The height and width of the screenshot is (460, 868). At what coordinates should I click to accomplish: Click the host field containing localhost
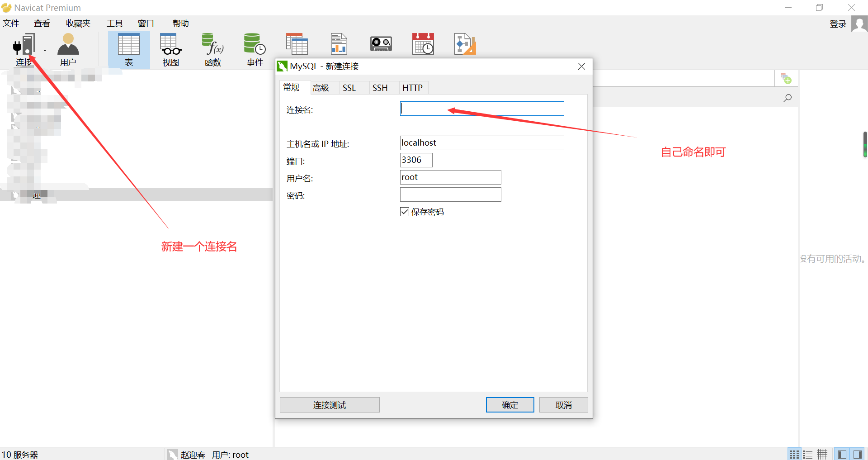(482, 143)
